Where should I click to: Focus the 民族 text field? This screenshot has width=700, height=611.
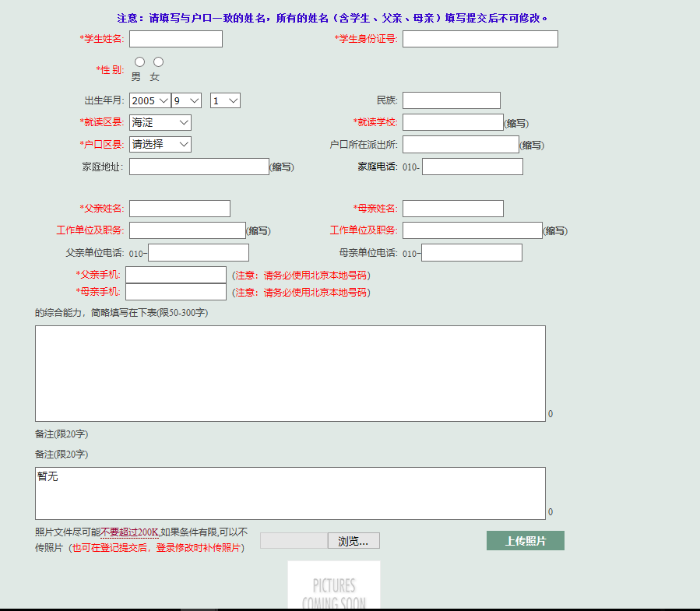point(452,100)
